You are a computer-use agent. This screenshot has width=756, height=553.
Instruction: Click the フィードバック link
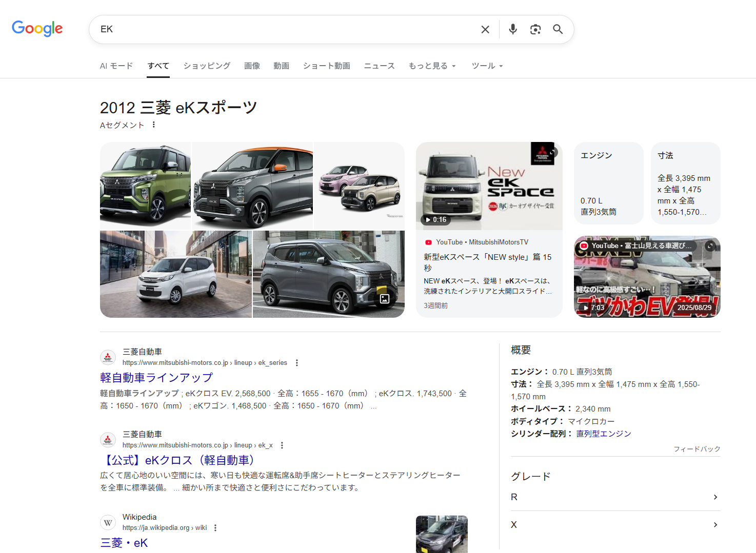697,449
